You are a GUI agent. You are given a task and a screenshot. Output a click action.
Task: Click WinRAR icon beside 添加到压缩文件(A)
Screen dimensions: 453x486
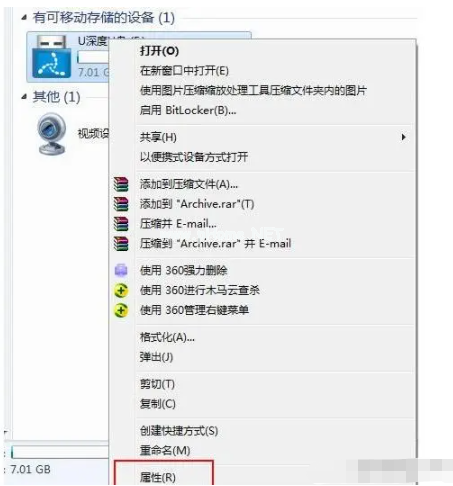(x=121, y=184)
